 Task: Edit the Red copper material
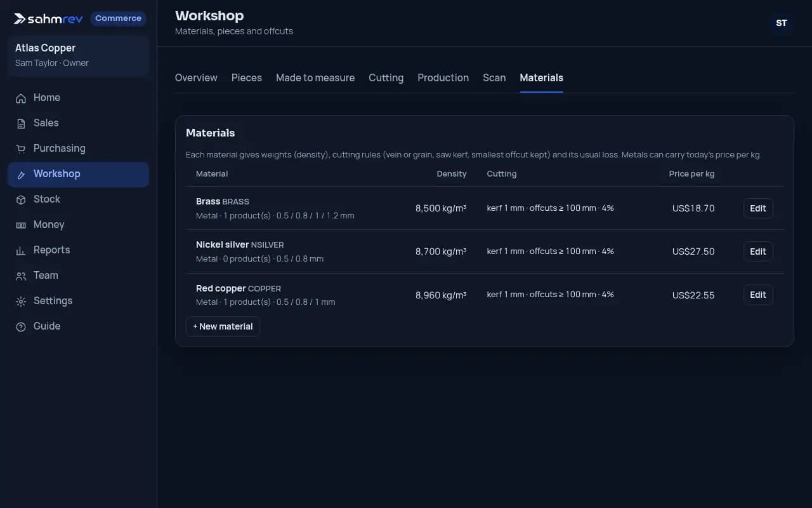[x=758, y=295]
